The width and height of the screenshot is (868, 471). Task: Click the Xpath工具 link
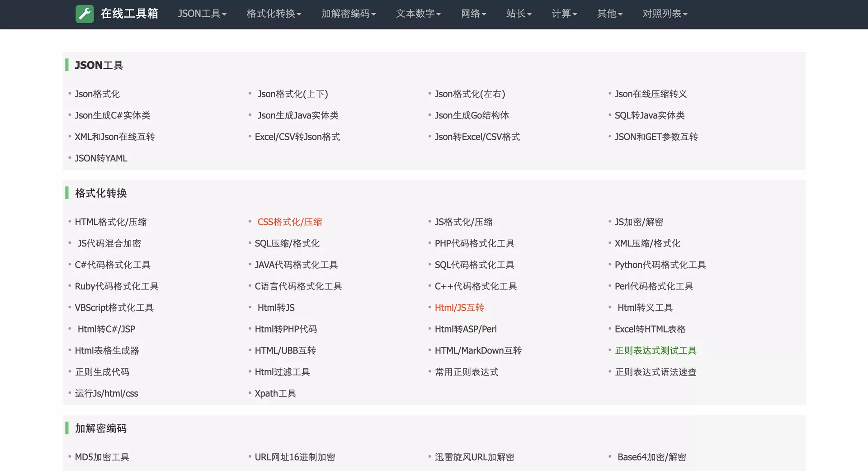click(275, 393)
